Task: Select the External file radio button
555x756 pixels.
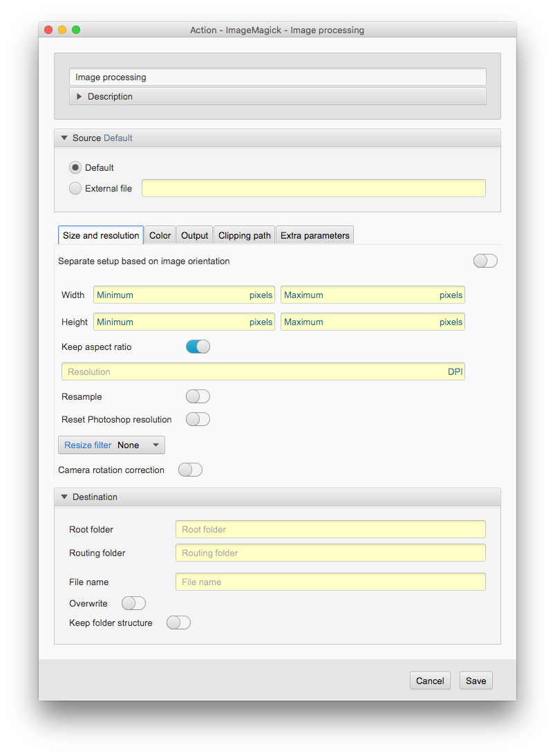Action: pos(75,188)
